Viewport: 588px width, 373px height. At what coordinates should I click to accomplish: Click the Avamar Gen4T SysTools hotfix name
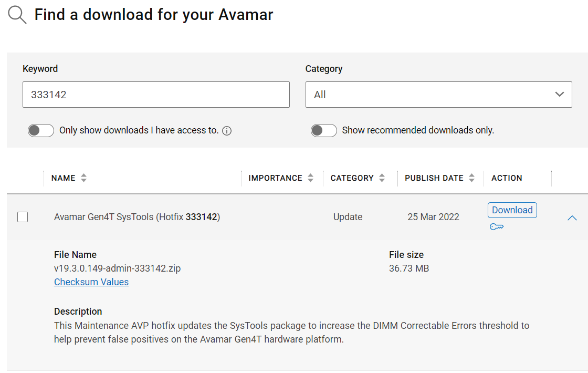tap(136, 217)
